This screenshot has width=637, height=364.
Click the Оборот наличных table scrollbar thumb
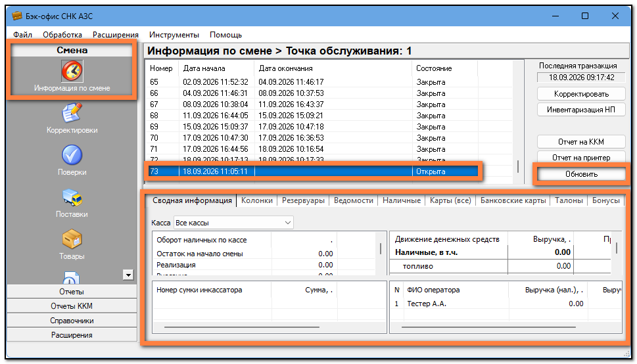tap(381, 248)
